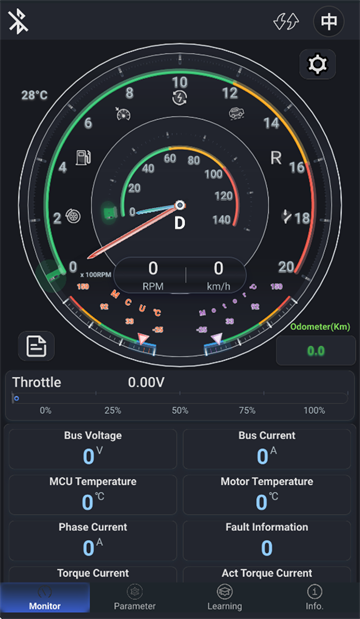Switch to the Parameter tab
Viewport: 360px width, 619px height.
tap(135, 598)
